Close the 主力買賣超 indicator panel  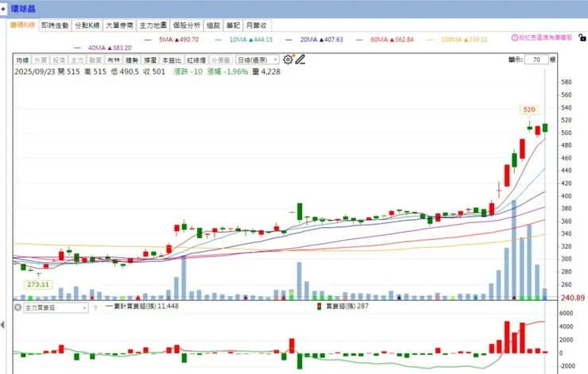[17, 307]
